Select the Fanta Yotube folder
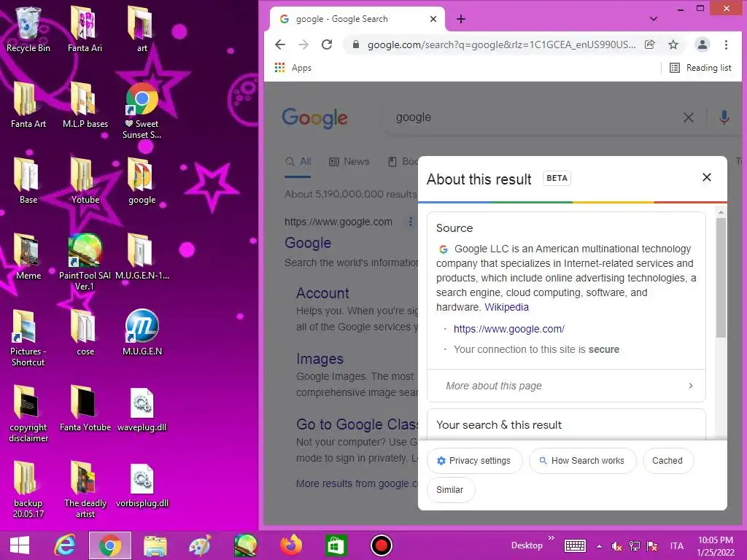This screenshot has width=747, height=560. pyautogui.click(x=85, y=408)
